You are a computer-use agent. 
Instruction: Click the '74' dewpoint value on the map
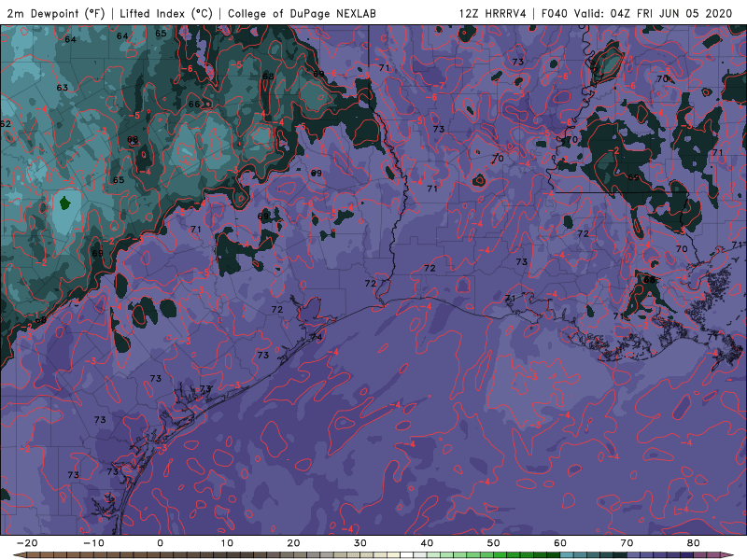[x=317, y=337]
